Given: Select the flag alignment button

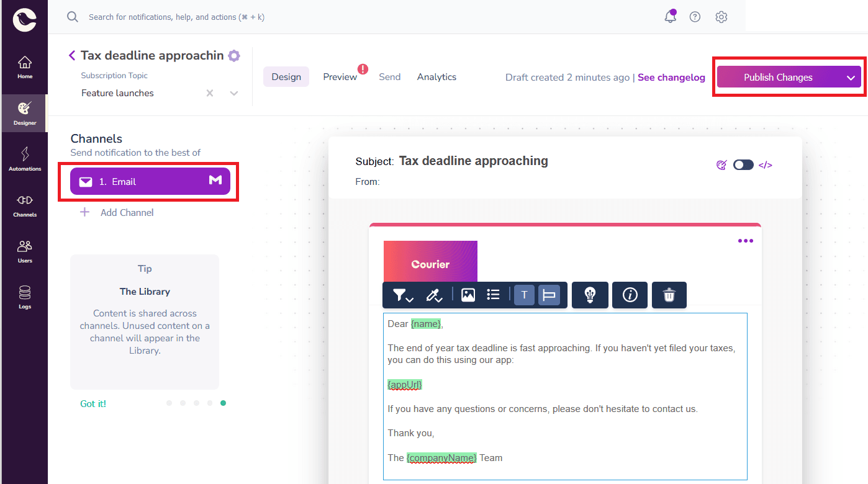Looking at the screenshot, I should [549, 295].
